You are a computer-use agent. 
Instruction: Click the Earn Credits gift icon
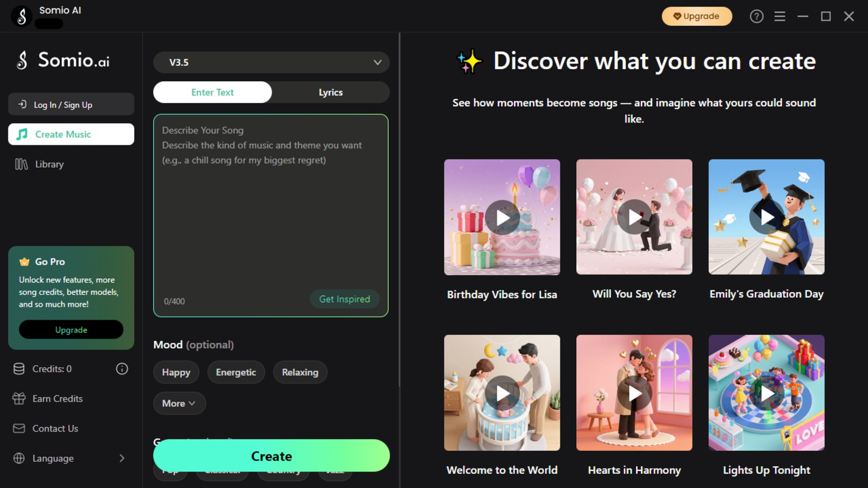click(19, 398)
